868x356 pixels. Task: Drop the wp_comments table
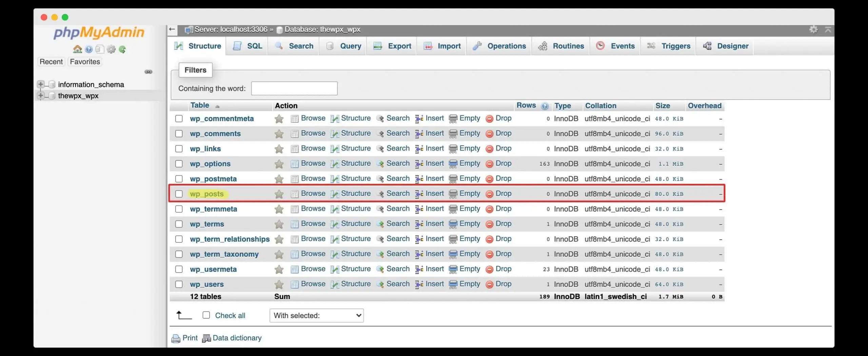(x=504, y=133)
